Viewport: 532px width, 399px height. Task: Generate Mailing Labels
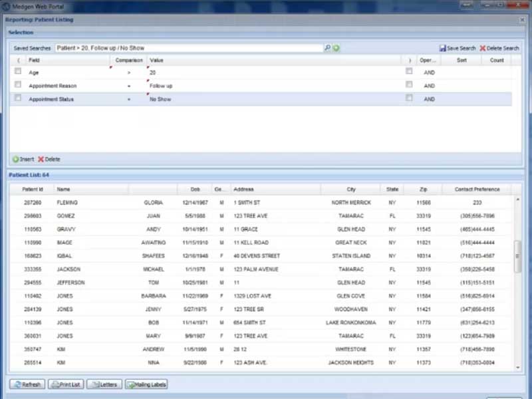146,384
